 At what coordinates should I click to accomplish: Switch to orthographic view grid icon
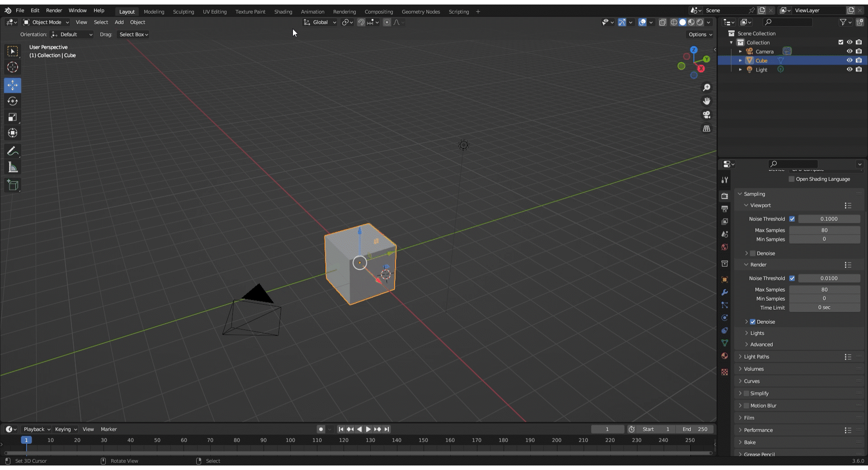point(707,129)
